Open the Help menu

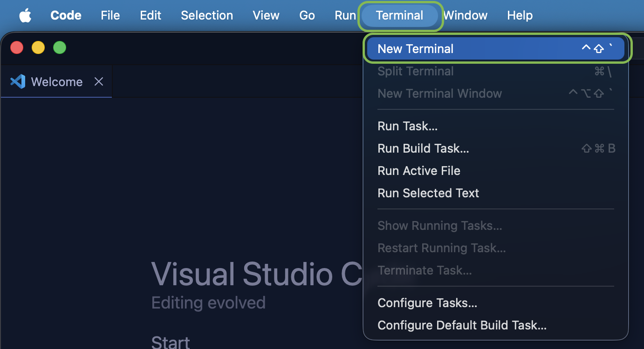point(520,15)
